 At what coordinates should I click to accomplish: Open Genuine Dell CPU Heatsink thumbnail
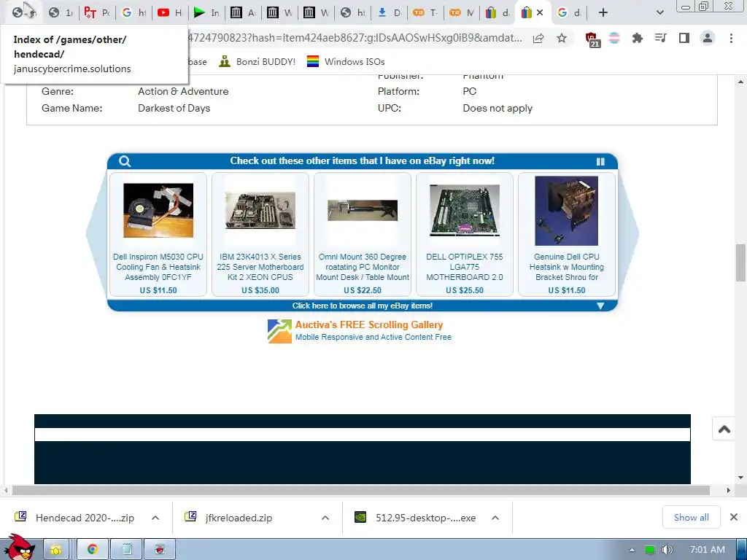566,211
